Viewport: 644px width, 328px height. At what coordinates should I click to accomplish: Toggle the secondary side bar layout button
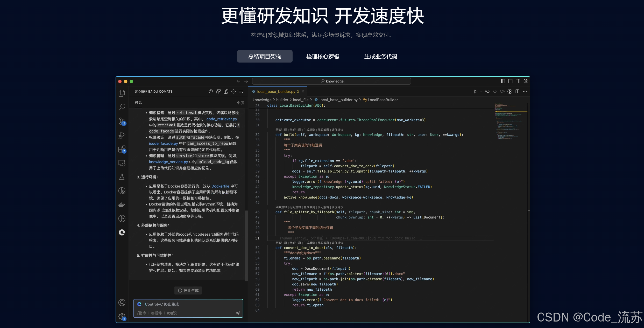[x=518, y=81]
